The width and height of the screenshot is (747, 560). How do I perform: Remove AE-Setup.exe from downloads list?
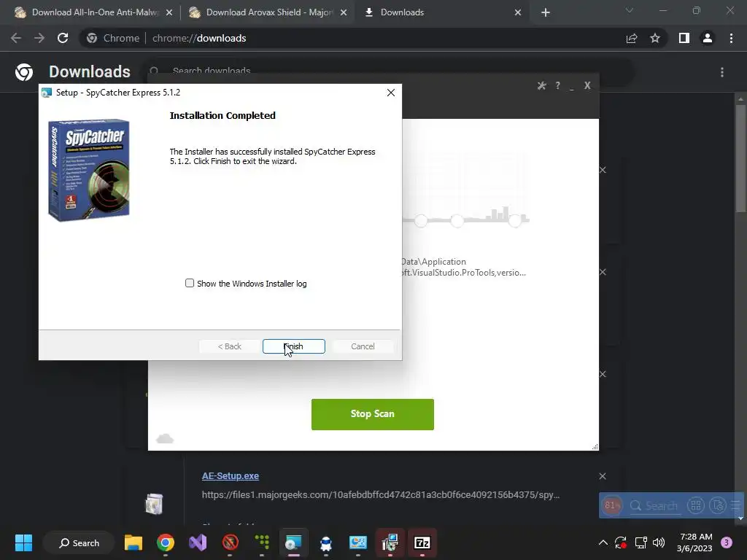coord(602,476)
